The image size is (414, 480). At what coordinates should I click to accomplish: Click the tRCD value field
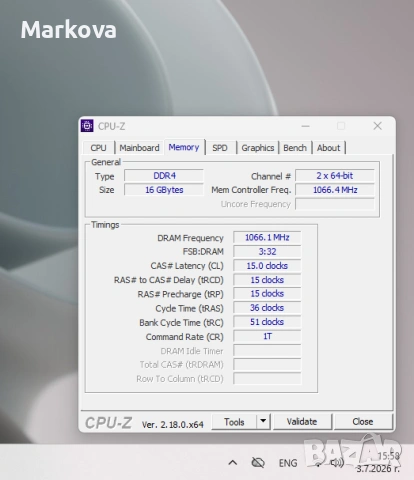(x=267, y=280)
